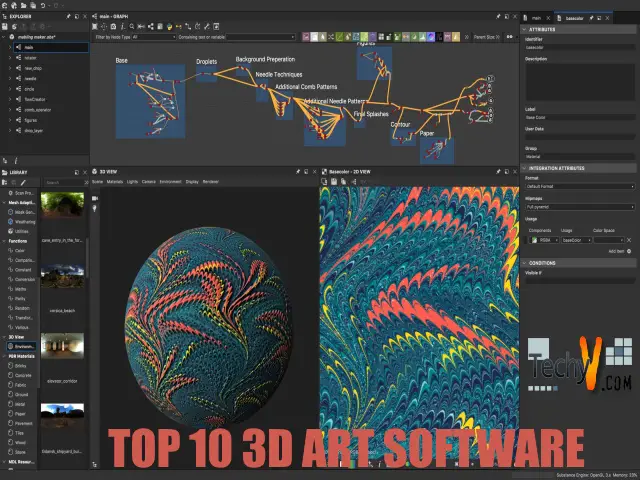
Task: Open the Materials menu in 3D View
Action: 115,182
